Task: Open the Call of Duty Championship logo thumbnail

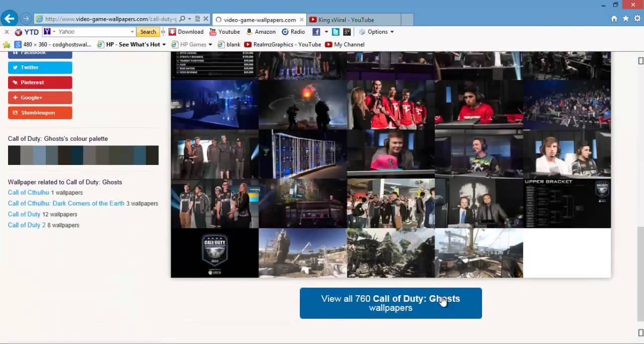Action: click(215, 253)
